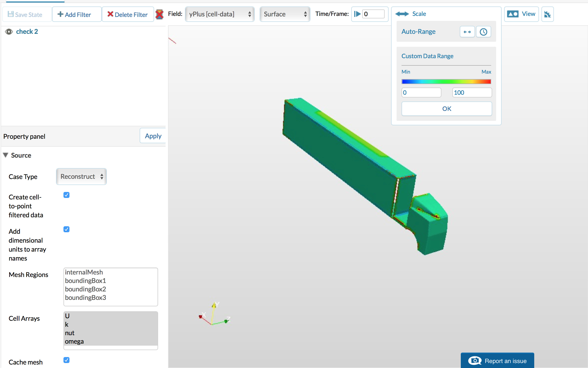
Task: Collapse the Source section triangle
Action: point(5,155)
